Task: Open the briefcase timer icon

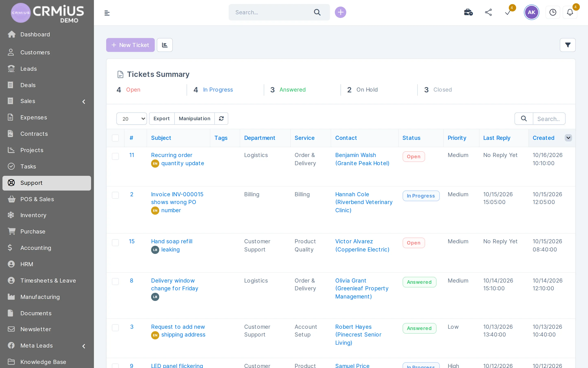Action: 468,12
